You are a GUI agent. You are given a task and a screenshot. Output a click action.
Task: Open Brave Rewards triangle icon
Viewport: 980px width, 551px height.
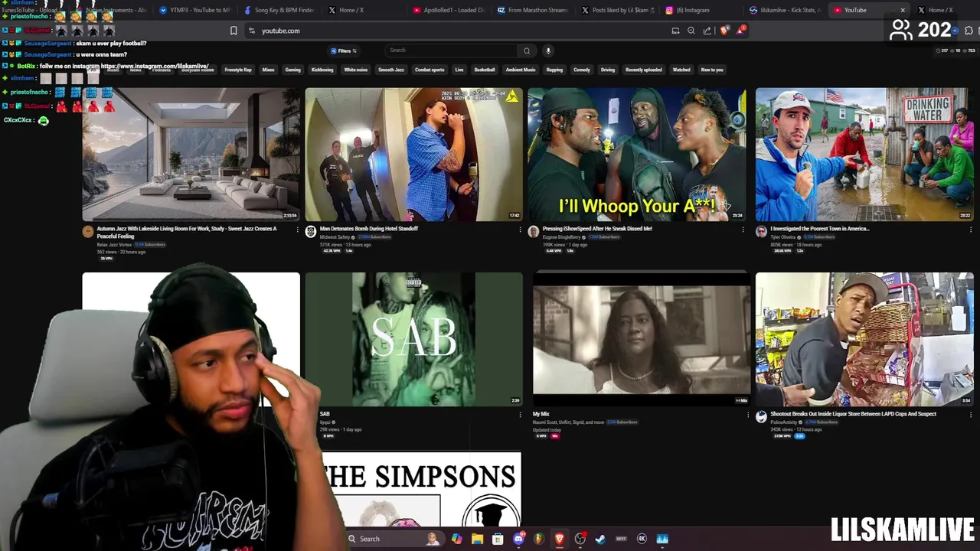(741, 31)
